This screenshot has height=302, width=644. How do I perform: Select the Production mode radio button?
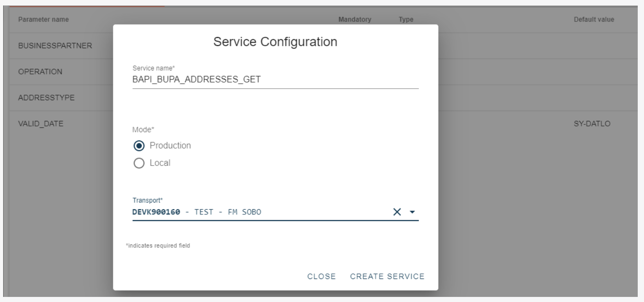(139, 146)
